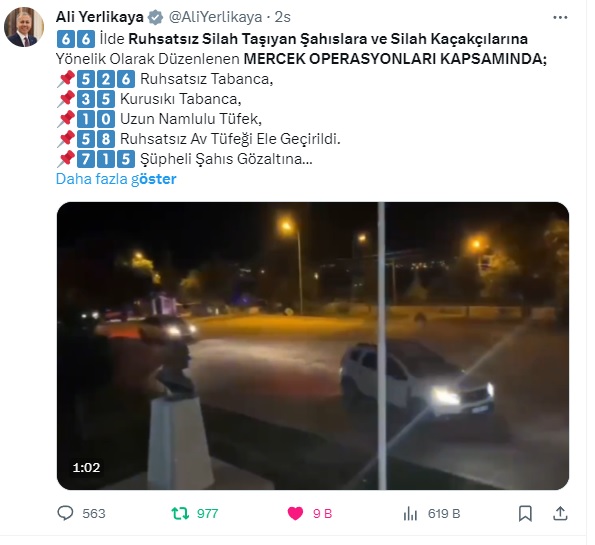
Task: Click the 1:02 video duration badge
Action: (x=87, y=467)
